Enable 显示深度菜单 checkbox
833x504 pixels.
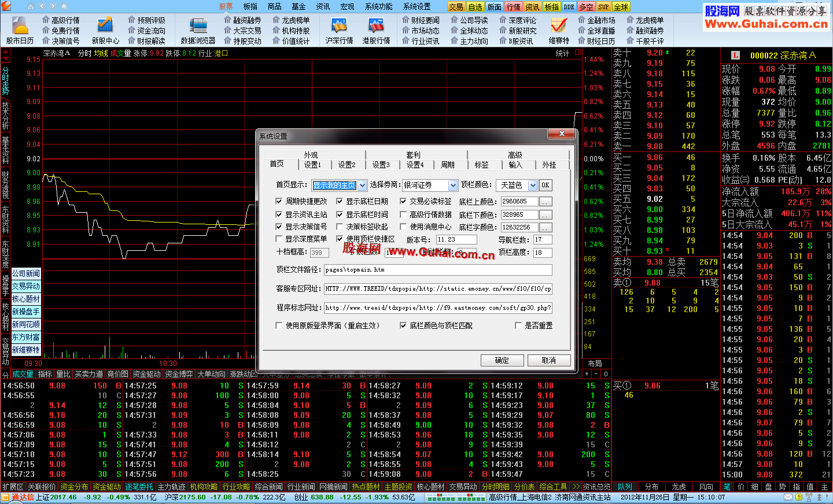(279, 239)
